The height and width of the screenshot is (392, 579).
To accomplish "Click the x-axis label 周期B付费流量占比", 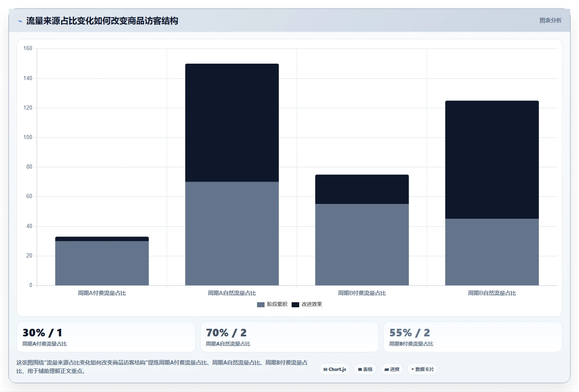I will (x=362, y=293).
